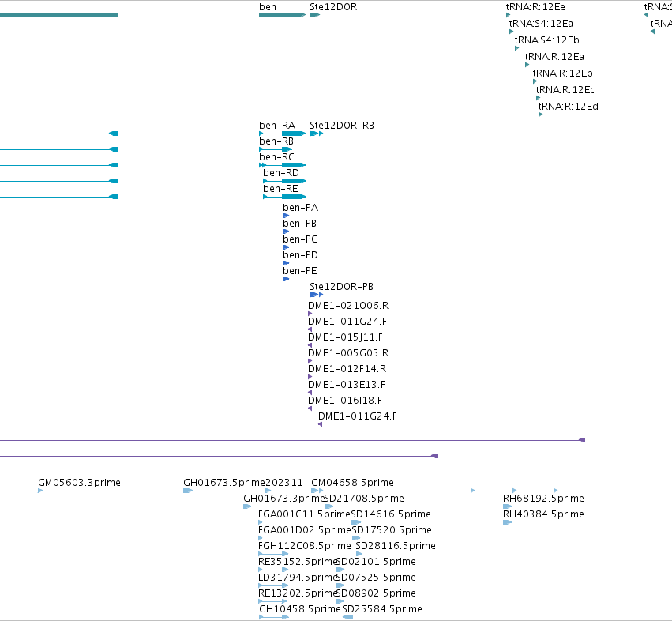Click the SD14616.5prime EST label

click(x=391, y=514)
